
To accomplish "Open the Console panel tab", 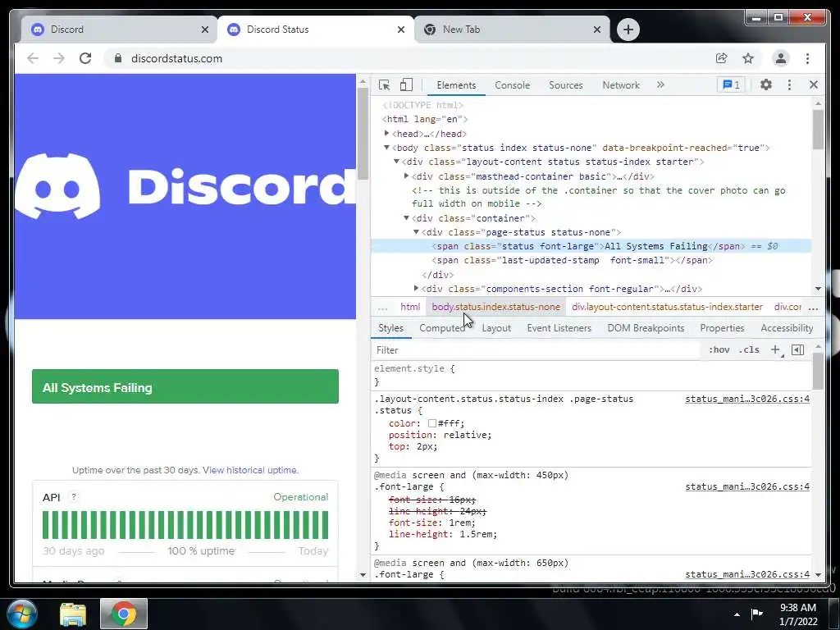I will coord(512,85).
